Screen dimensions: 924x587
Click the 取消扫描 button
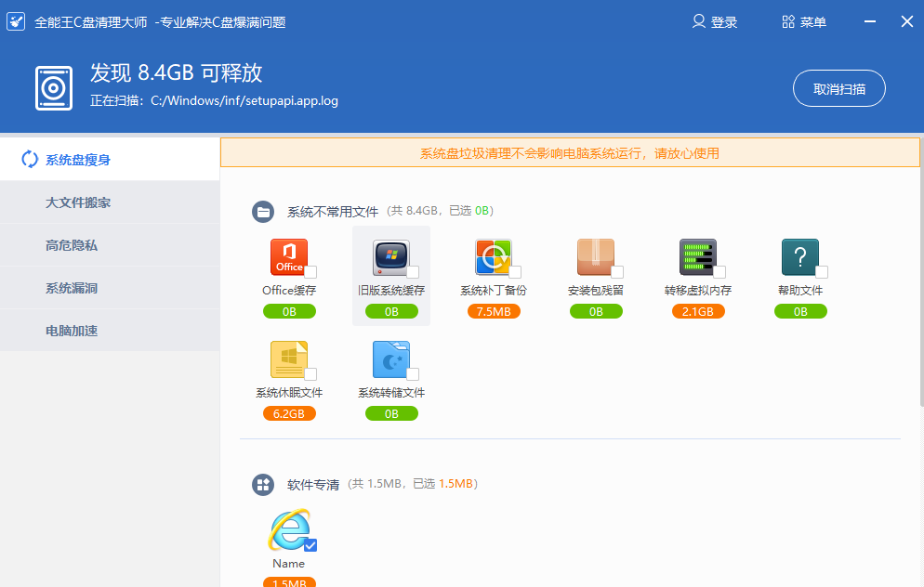[x=838, y=89]
